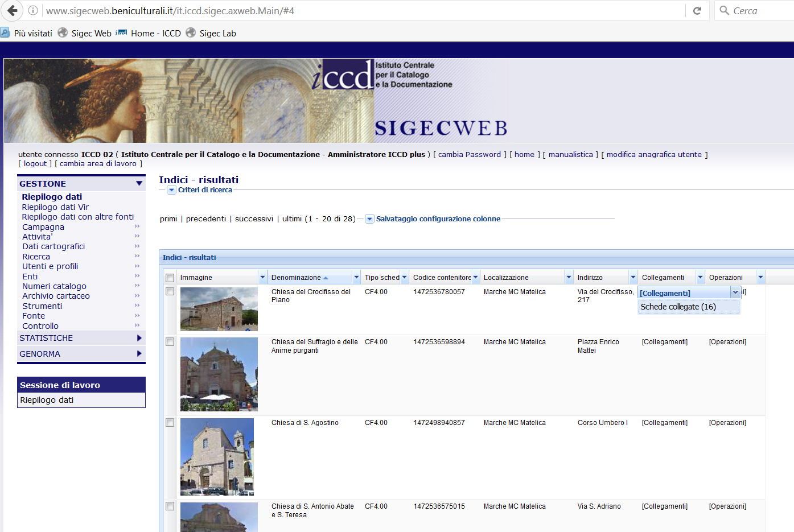
Task: Click Operazioni link for Chiesa di S. Agostino
Action: (727, 423)
